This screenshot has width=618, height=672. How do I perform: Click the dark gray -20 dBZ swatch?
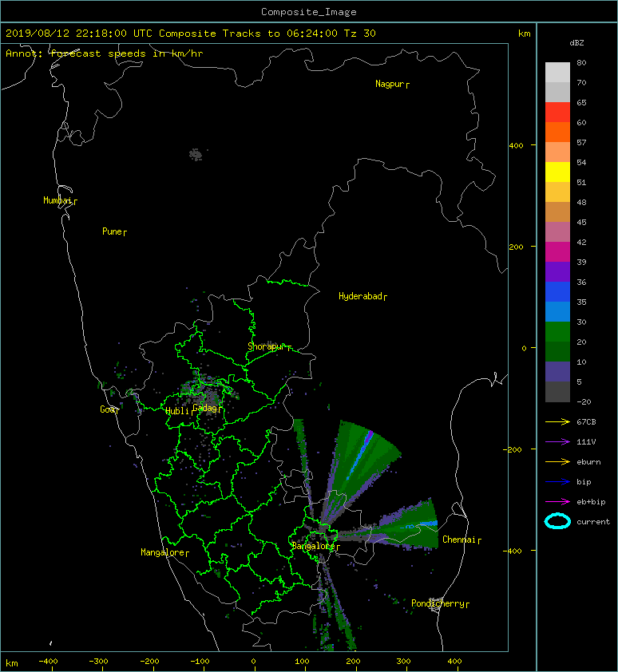557,392
